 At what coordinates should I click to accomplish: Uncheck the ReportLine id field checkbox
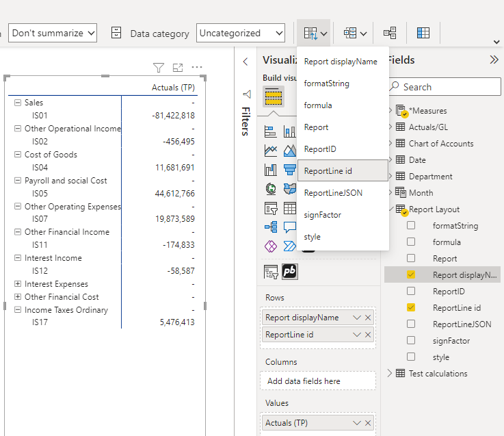pos(411,307)
